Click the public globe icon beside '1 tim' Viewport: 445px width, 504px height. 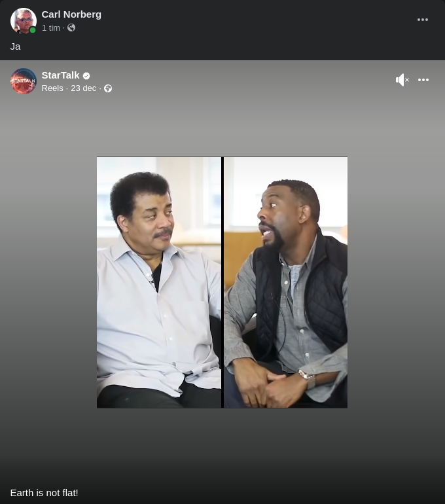pos(71,28)
